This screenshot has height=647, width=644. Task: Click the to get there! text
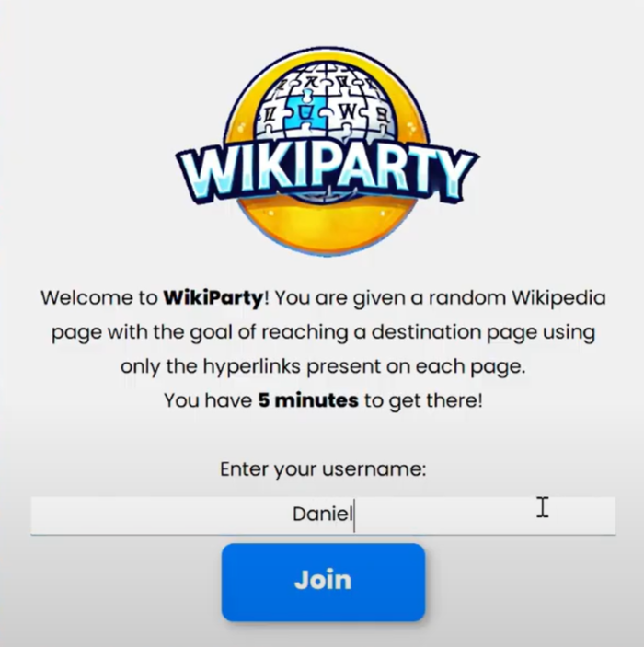click(x=423, y=400)
